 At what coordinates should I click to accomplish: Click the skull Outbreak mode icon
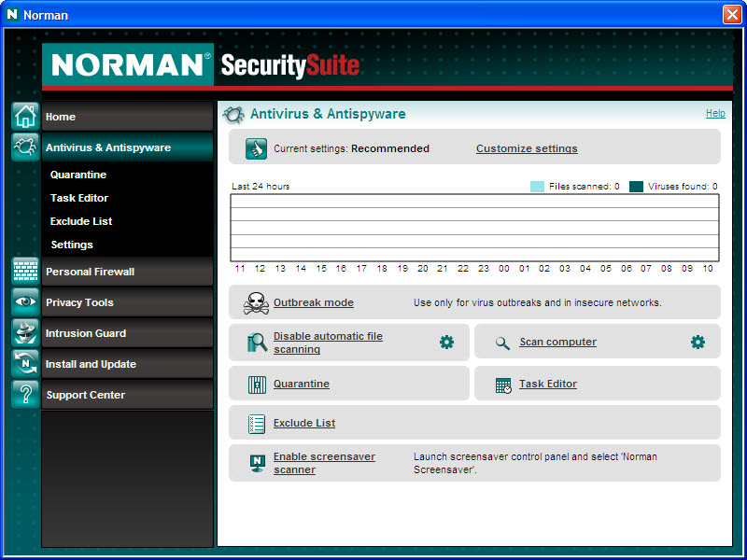(256, 302)
